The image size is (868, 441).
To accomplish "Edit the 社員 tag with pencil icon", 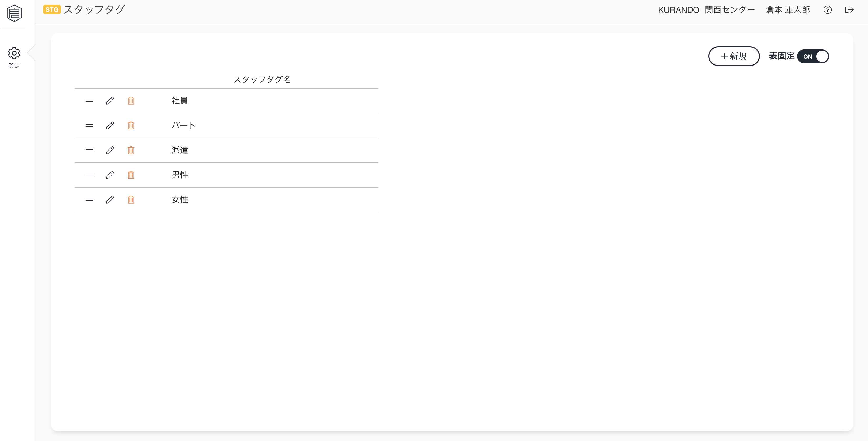I will (x=110, y=101).
